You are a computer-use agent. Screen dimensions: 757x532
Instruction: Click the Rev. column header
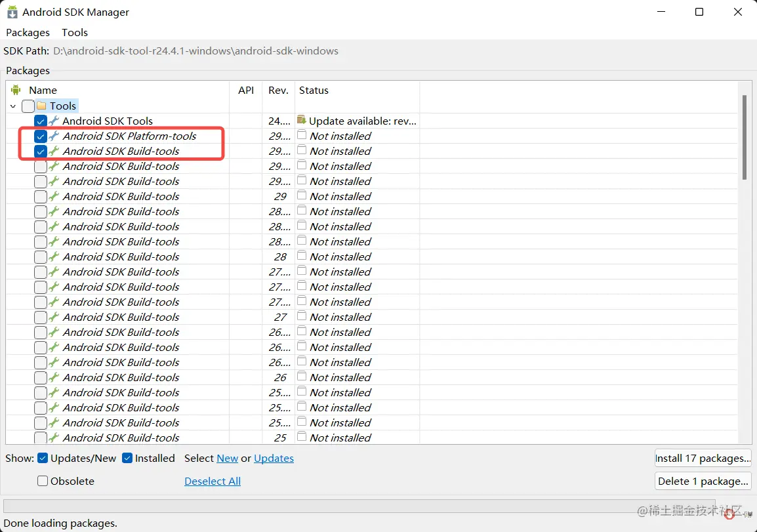tap(279, 90)
